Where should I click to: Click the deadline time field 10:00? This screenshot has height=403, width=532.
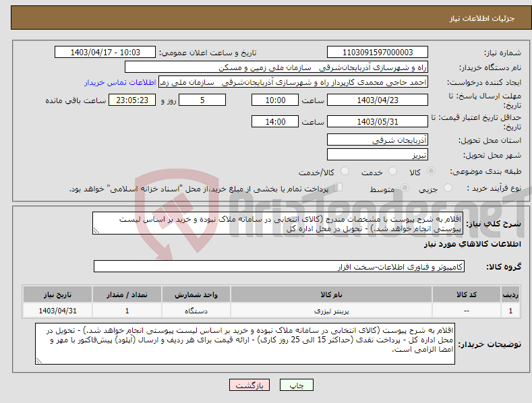(275, 100)
